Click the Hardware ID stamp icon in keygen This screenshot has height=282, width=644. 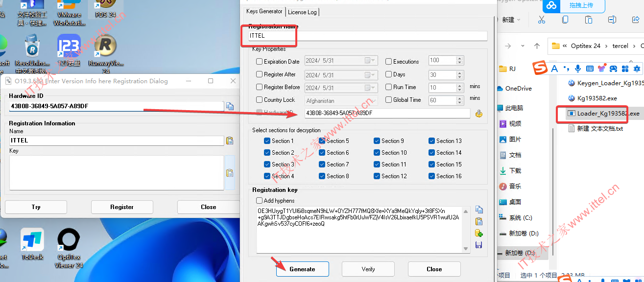click(x=479, y=113)
